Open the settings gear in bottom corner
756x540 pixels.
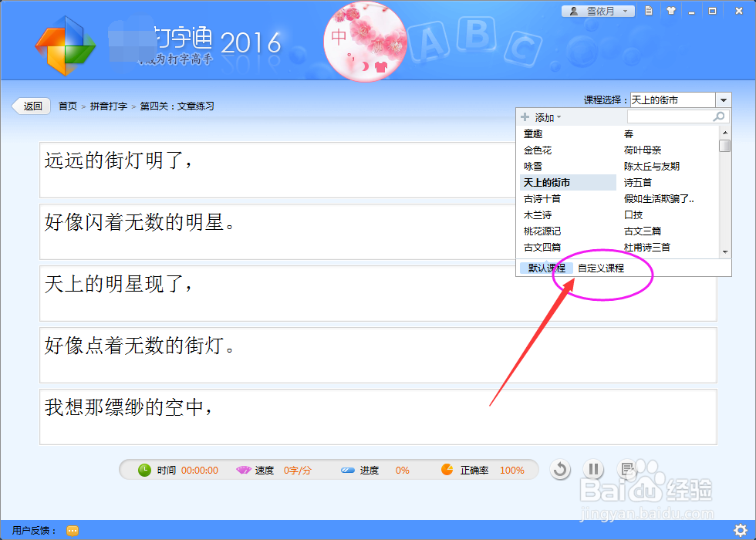click(x=741, y=530)
